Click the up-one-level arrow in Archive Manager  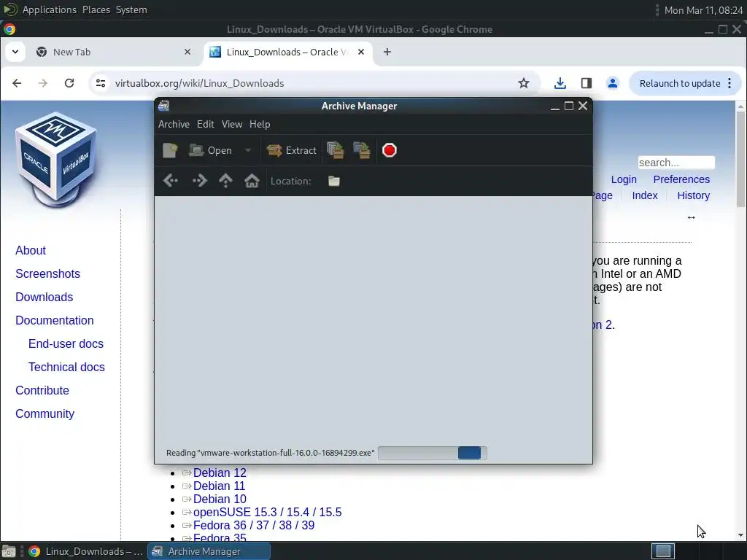[x=225, y=181]
